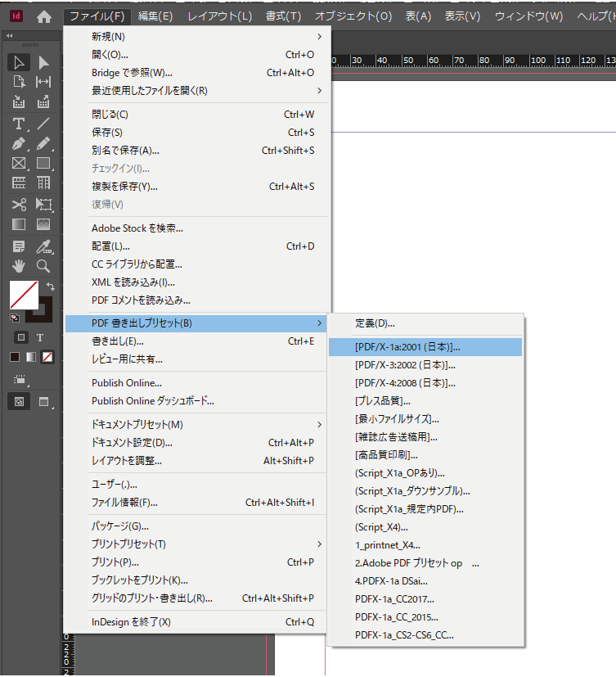Click the Home icon
This screenshot has width=616, height=677.
(44, 17)
